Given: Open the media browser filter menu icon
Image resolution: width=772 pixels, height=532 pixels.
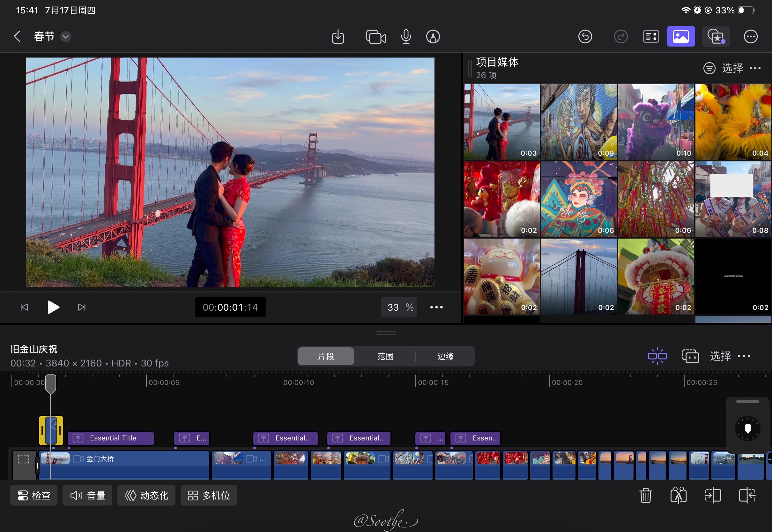Looking at the screenshot, I should coord(709,68).
